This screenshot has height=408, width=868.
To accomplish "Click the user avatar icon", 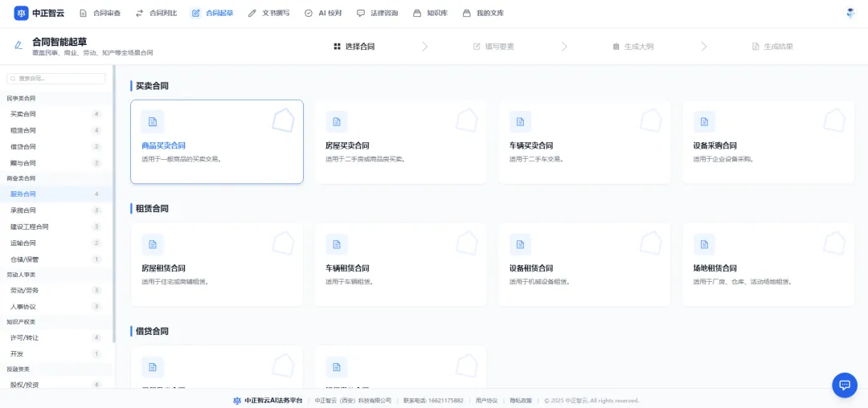I will coord(851,14).
